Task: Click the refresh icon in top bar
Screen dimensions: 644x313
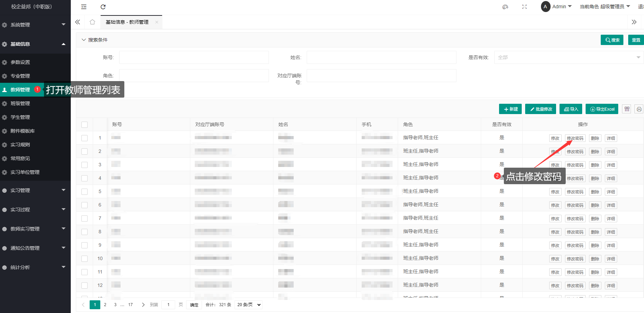Action: (103, 7)
